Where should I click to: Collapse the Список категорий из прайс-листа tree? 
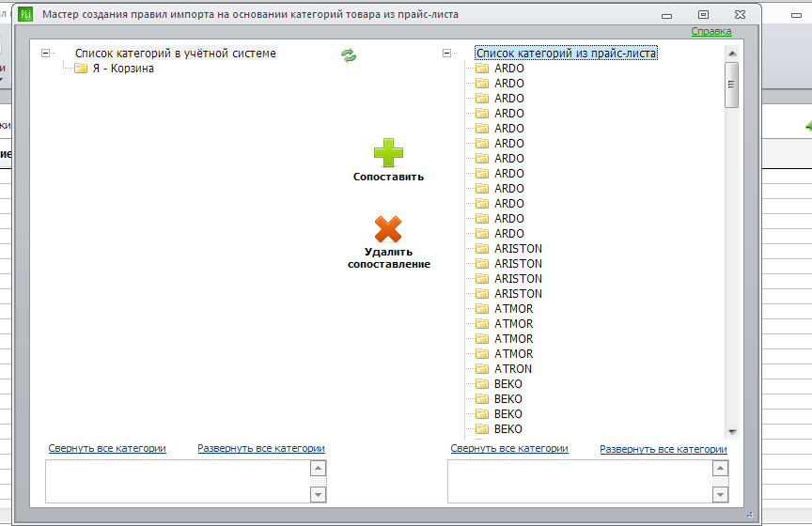(447, 53)
